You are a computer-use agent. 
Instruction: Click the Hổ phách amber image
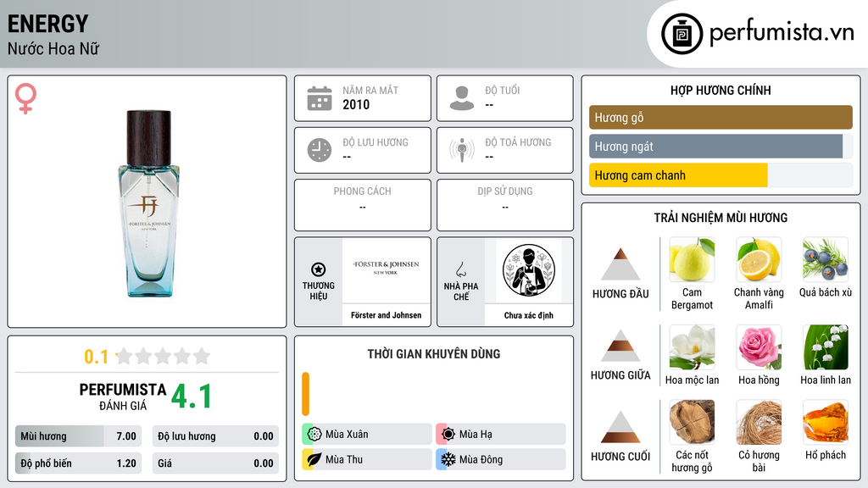tap(826, 422)
